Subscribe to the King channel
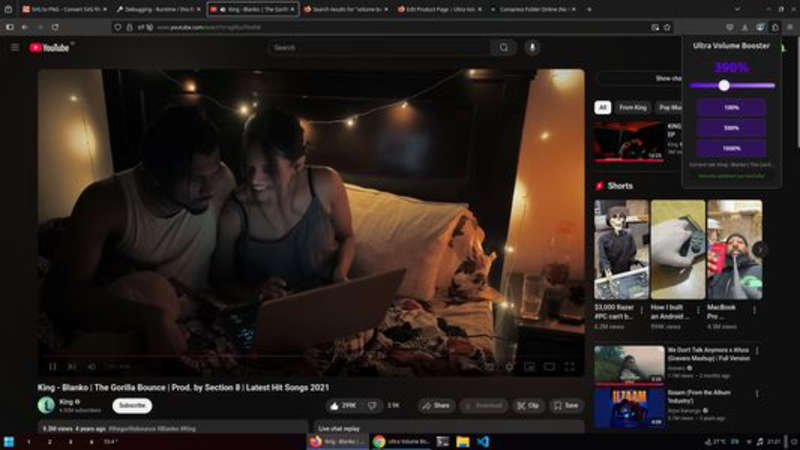800x450 pixels. pyautogui.click(x=132, y=406)
